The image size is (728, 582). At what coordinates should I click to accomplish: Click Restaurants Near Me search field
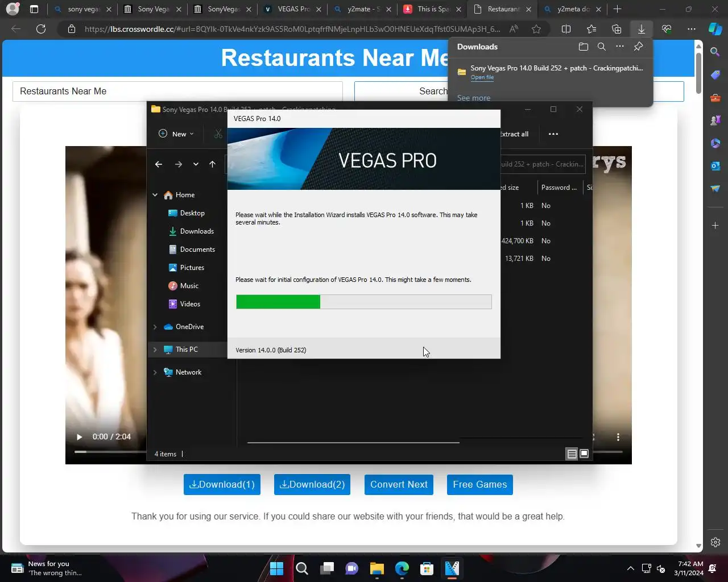pos(177,91)
